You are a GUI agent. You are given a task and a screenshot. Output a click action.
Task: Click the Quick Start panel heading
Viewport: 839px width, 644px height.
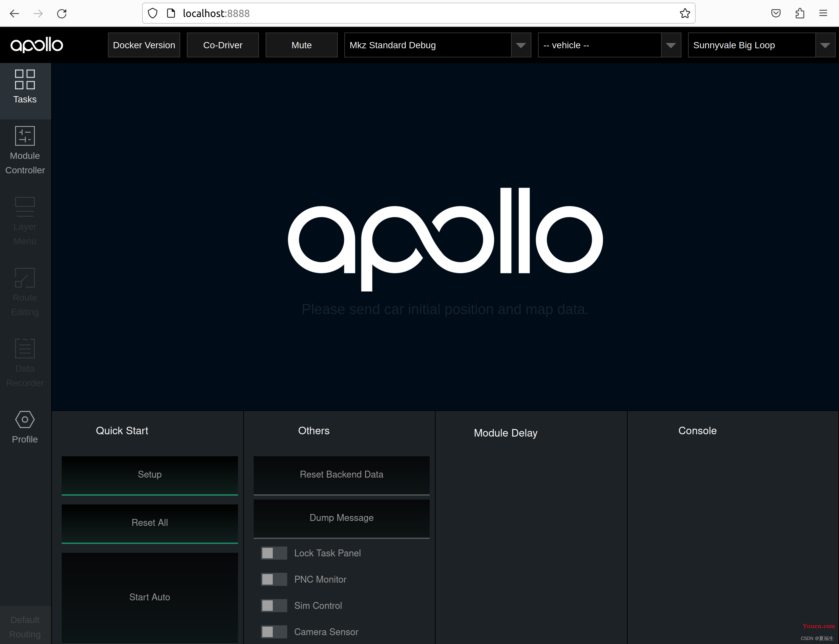[122, 431]
